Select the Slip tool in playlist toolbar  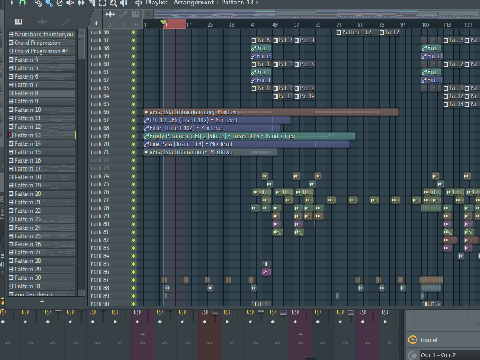(81, 3)
